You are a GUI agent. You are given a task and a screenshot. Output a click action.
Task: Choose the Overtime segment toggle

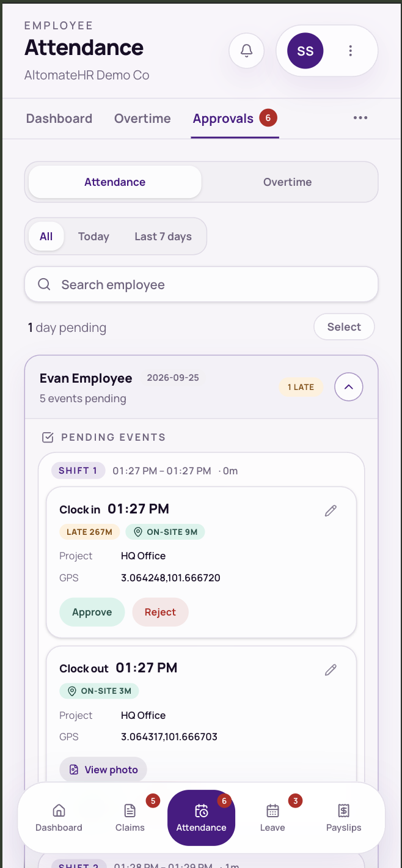coord(288,182)
